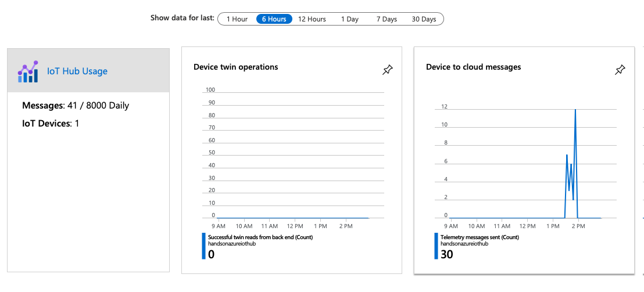The image size is (644, 292).
Task: Open the Device to cloud messages title
Action: (473, 67)
